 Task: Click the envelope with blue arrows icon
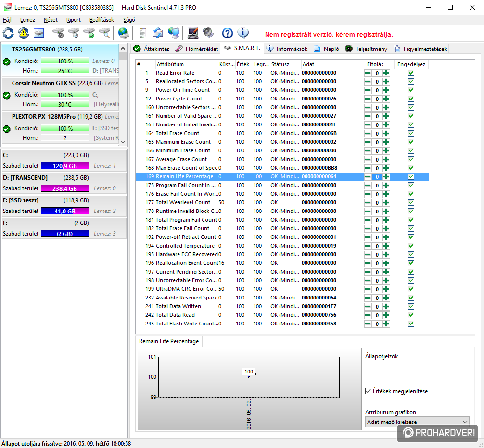point(158,33)
